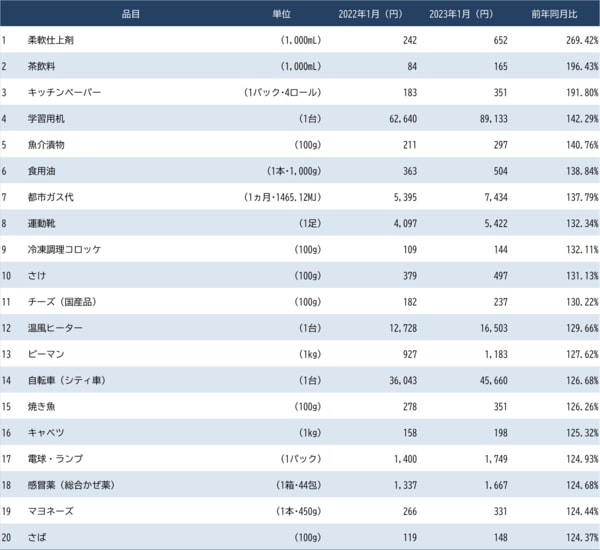This screenshot has height=550, width=600.
Task: Click the 142.29% ratio value
Action: [x=582, y=119]
